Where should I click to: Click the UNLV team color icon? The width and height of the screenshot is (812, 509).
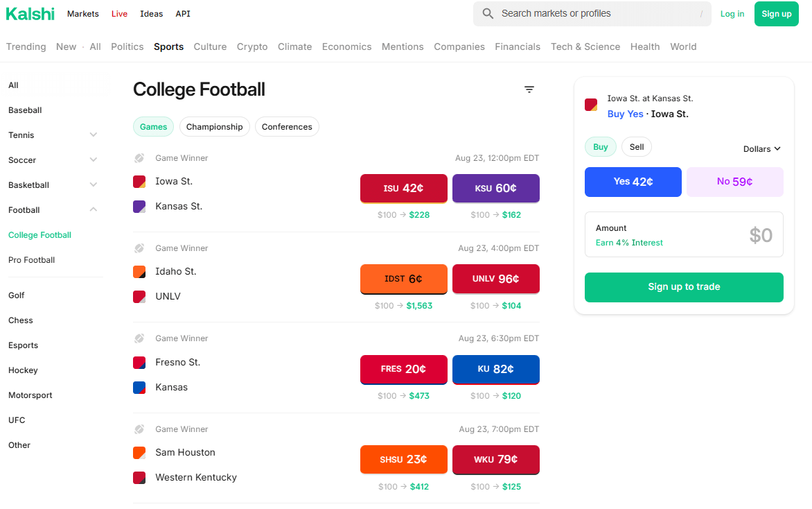pos(139,297)
